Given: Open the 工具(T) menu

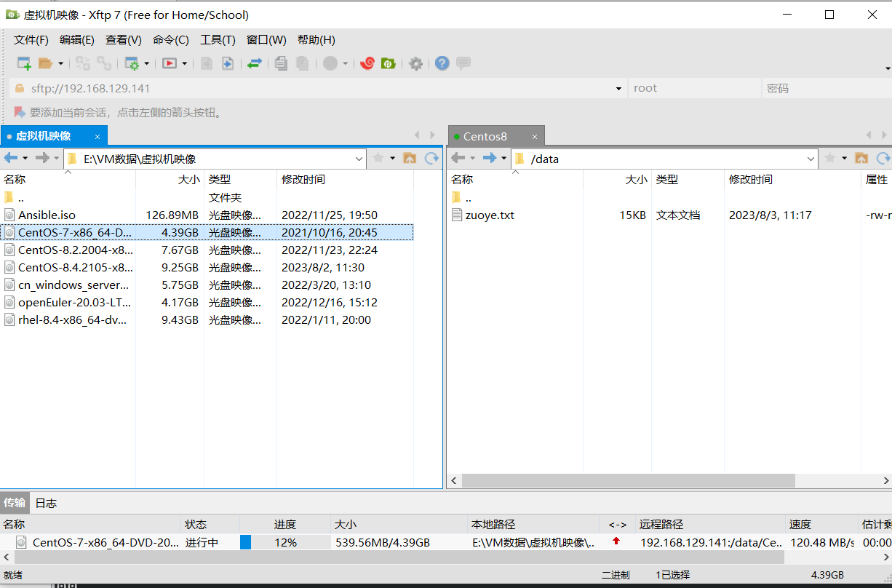Looking at the screenshot, I should point(218,40).
